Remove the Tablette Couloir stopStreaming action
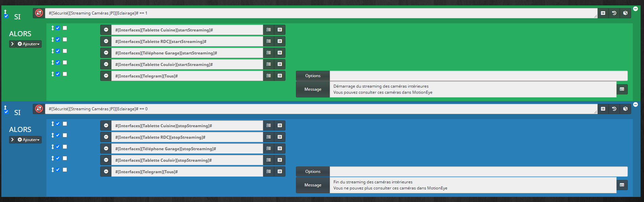 click(106, 160)
